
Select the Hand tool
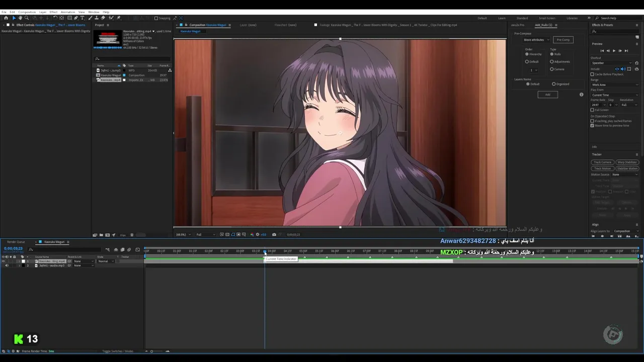point(20,18)
